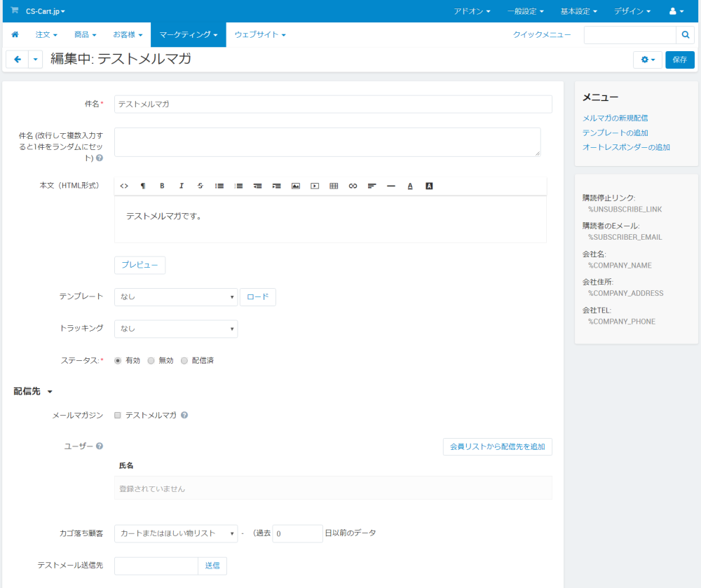Insert table via editor toolbar
Image resolution: width=701 pixels, height=588 pixels.
click(x=334, y=186)
